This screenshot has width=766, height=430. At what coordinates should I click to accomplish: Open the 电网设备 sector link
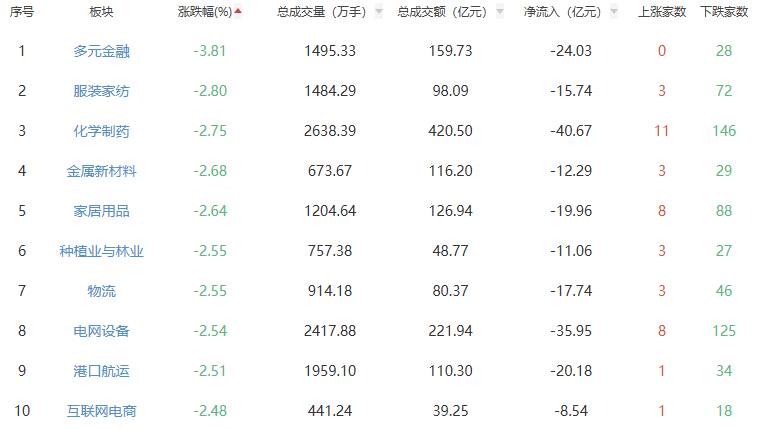(101, 331)
